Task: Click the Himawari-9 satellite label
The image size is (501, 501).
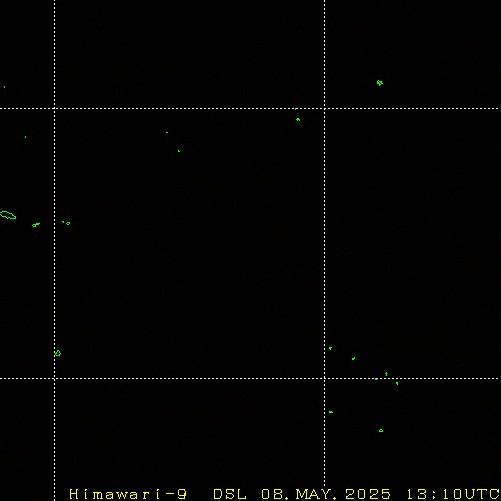Action: (128, 494)
